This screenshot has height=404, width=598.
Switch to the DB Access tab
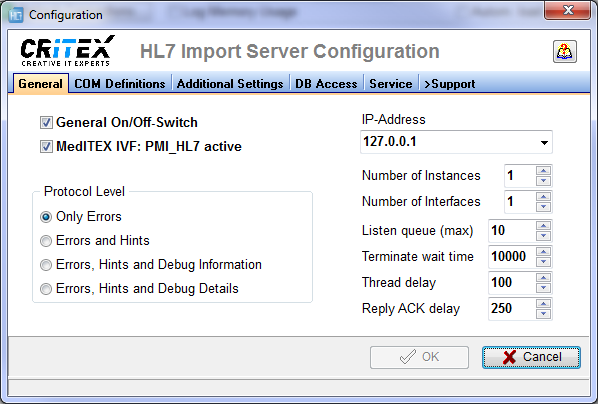326,84
